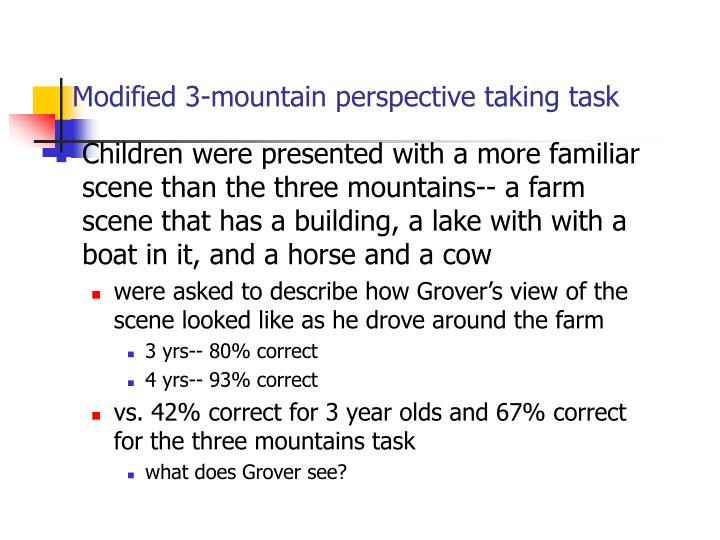Click the red bullet before "vs. 42% correct"
The width and height of the screenshot is (720, 540).
96,414
